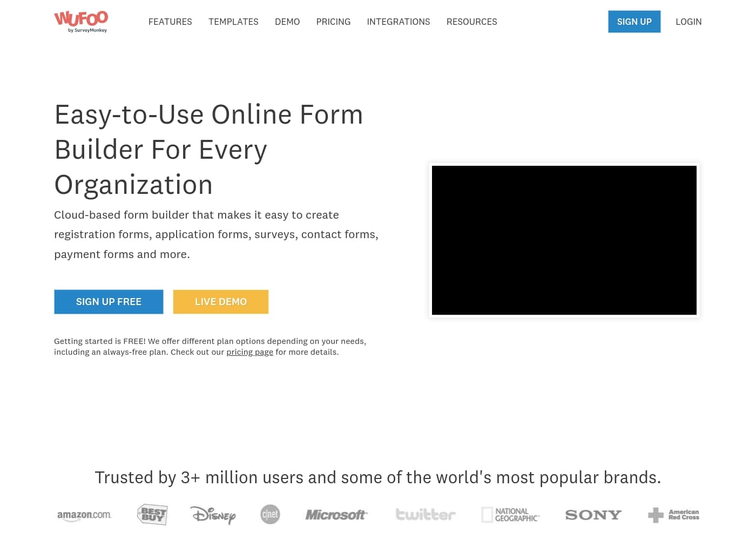Click the CNET brand logo

(x=270, y=514)
